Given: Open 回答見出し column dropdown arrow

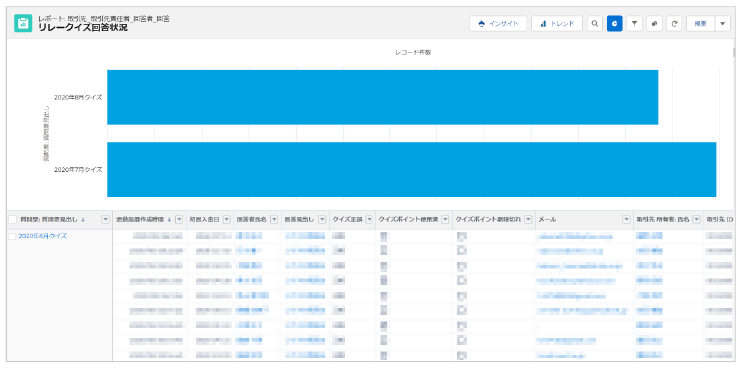Looking at the screenshot, I should click(322, 219).
